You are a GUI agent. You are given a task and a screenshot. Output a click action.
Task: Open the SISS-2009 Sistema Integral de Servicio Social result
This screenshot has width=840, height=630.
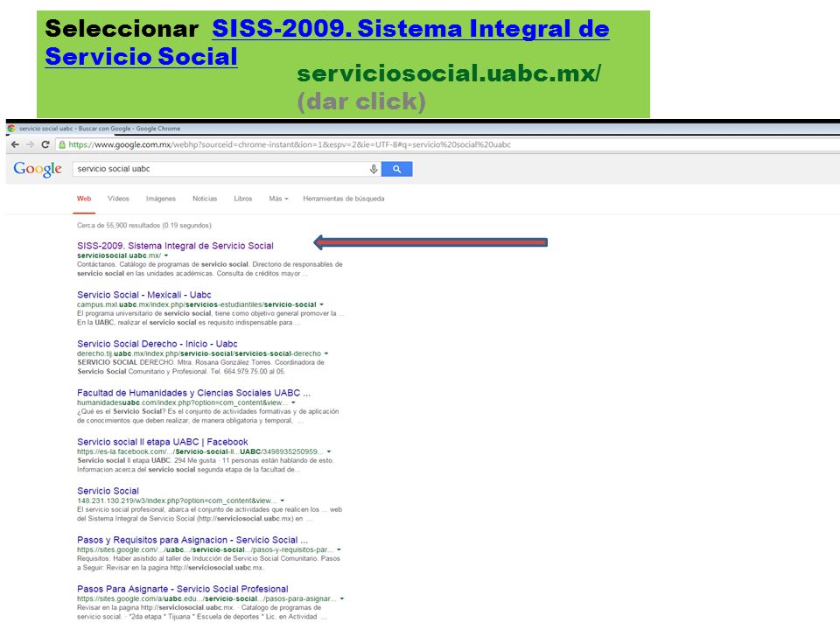coord(175,246)
